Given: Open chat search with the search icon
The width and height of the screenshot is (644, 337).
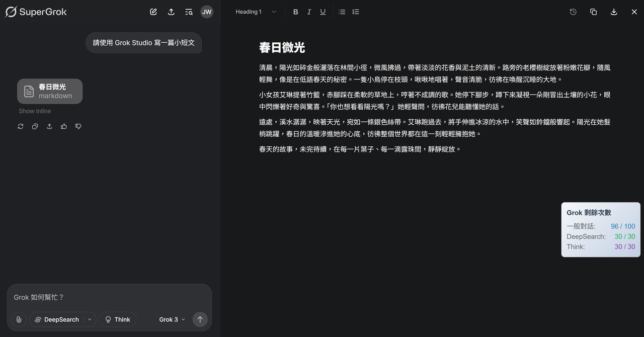Looking at the screenshot, I should tap(189, 12).
